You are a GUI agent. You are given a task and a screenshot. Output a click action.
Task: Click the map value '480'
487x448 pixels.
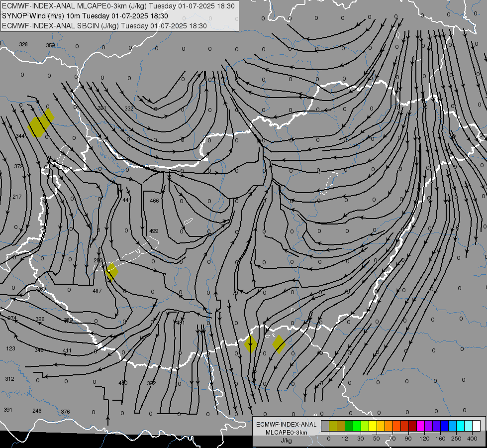123,383
